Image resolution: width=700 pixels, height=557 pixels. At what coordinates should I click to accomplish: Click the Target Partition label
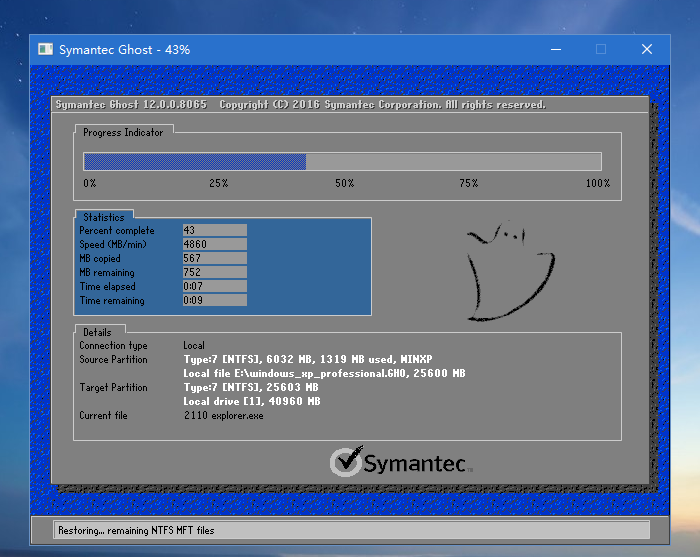click(113, 387)
